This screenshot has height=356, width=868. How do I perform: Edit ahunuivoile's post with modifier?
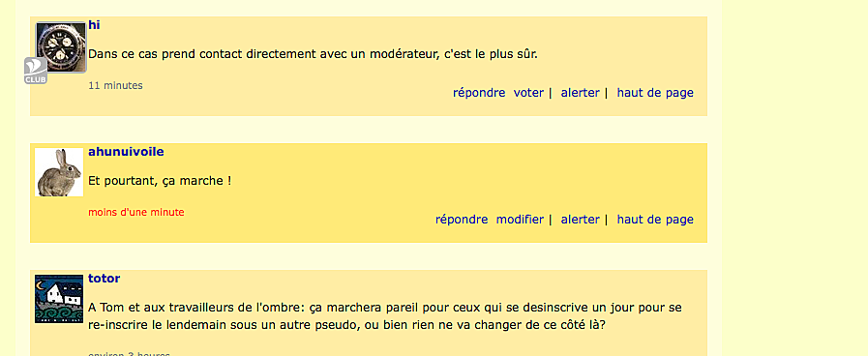click(520, 220)
